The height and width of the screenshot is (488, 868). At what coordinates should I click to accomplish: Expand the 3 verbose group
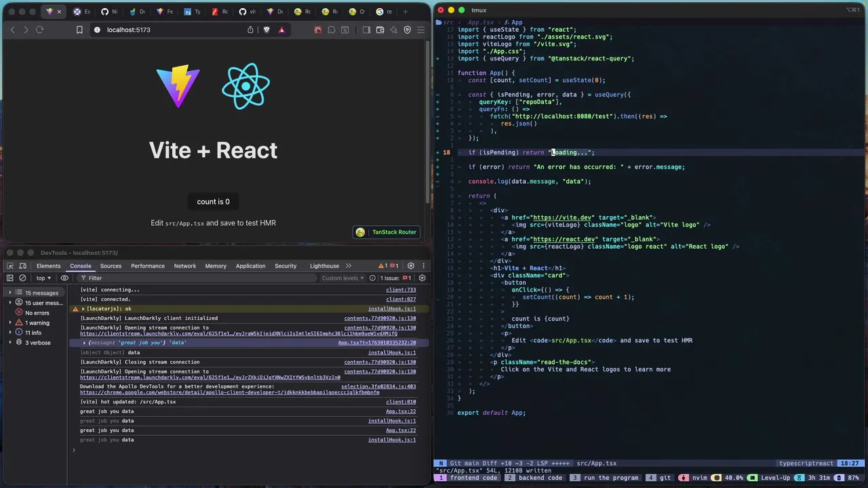point(10,342)
